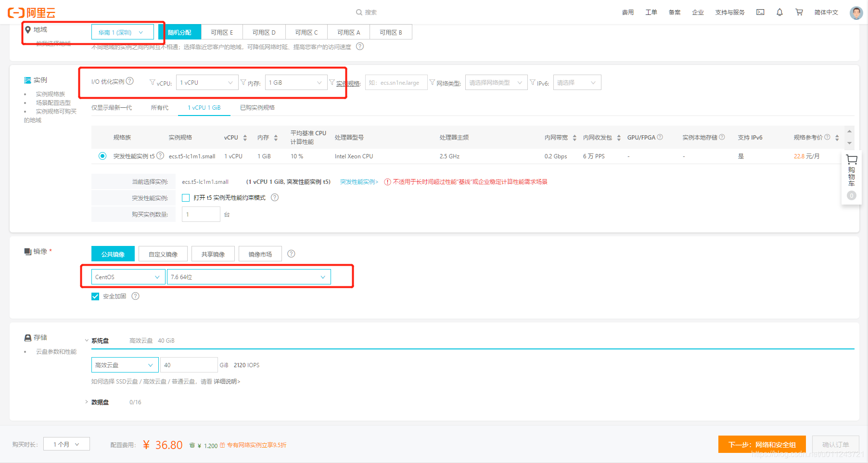
Task: Click the Alibaba Cloud logo
Action: (31, 13)
